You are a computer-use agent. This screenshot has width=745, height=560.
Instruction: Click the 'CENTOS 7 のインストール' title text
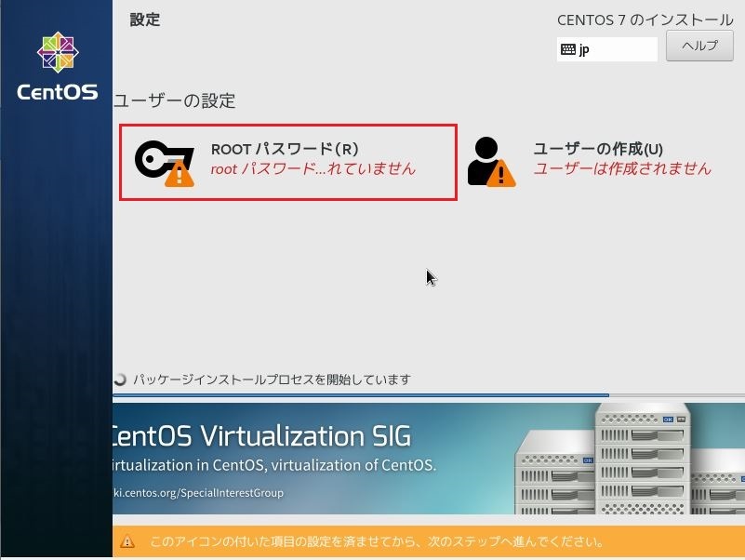coord(645,20)
